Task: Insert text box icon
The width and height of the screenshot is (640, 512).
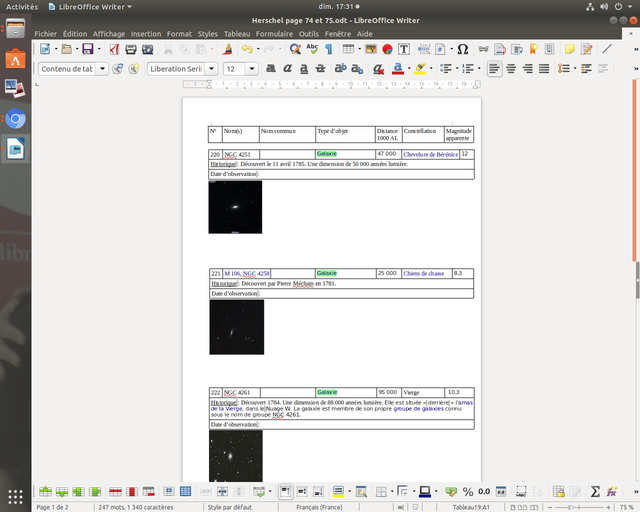Action: (404, 49)
